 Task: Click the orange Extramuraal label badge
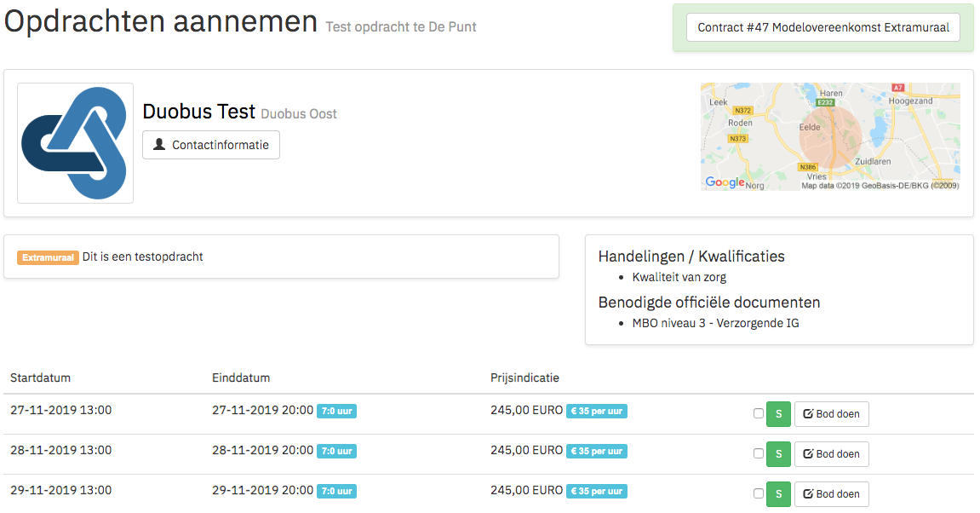[49, 257]
